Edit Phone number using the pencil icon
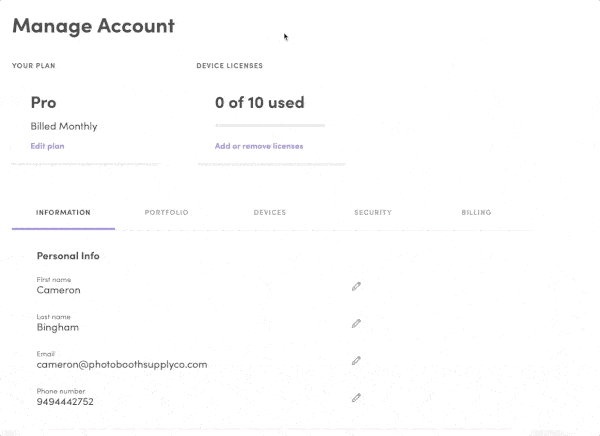The width and height of the screenshot is (600, 436). [356, 398]
